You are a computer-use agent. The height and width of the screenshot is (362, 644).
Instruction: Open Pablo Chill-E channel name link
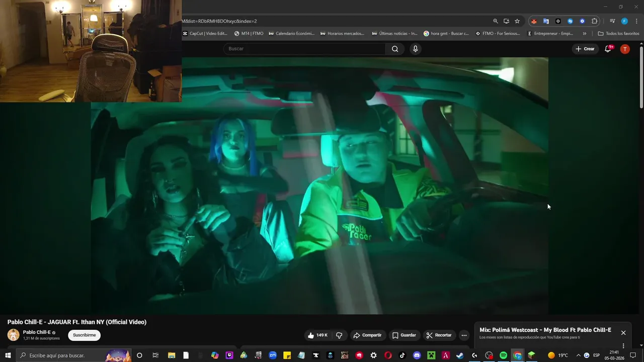(x=37, y=332)
